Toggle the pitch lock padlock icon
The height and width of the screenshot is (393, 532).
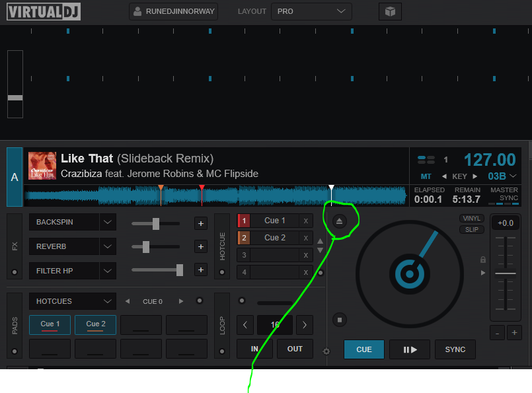[483, 260]
